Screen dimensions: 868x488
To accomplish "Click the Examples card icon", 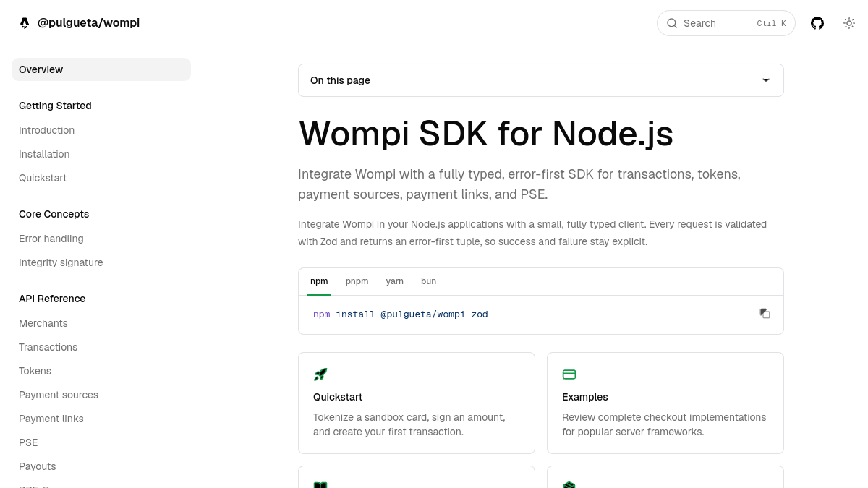I will point(569,374).
